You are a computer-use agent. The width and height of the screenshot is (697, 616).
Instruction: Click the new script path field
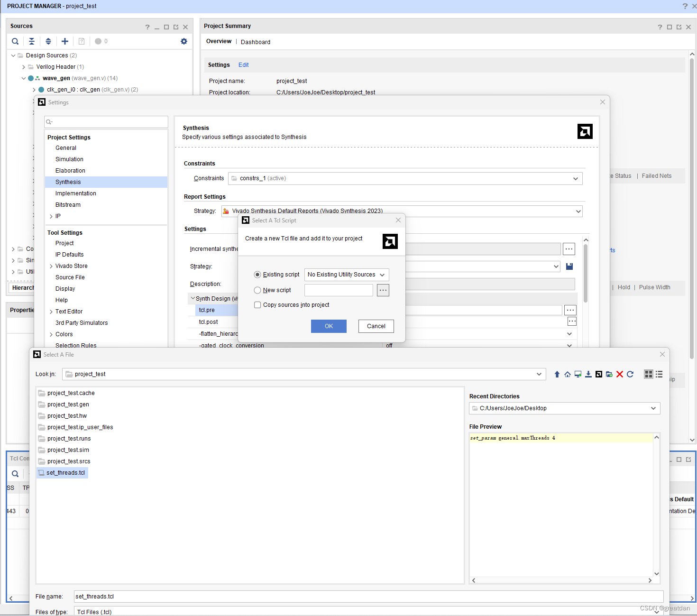point(339,290)
